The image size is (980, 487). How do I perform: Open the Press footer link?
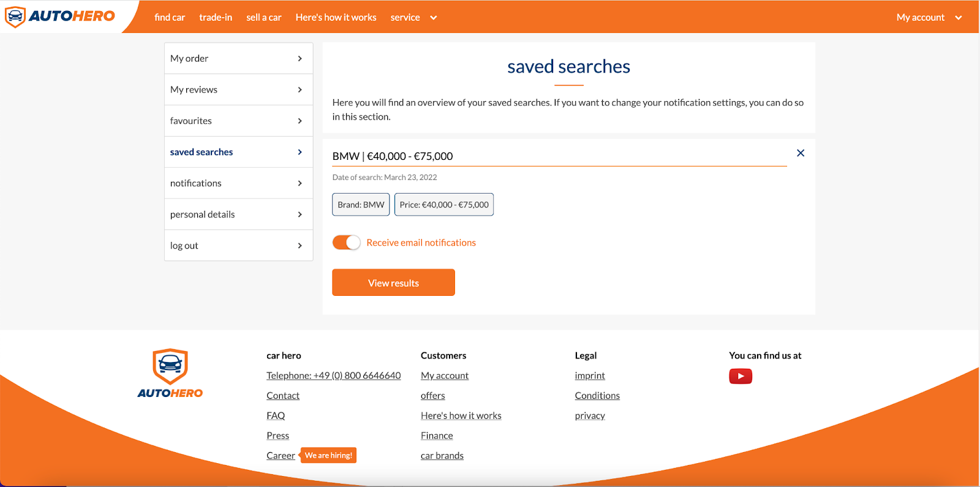click(277, 436)
